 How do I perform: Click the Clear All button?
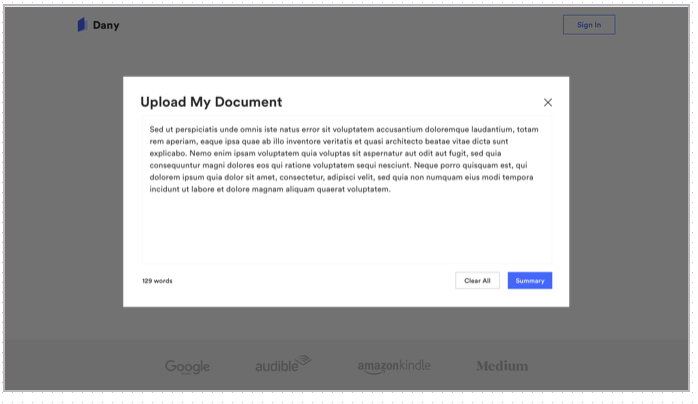(x=477, y=281)
